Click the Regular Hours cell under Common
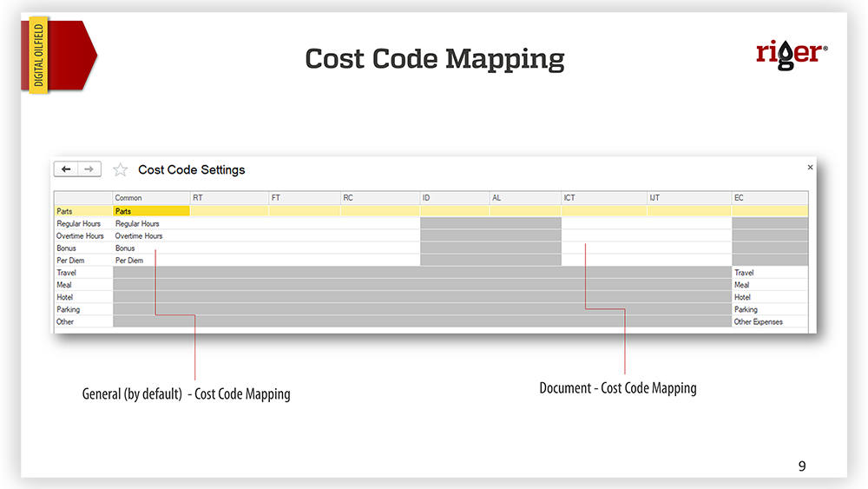Screen dimensions: 868x489 coord(151,224)
